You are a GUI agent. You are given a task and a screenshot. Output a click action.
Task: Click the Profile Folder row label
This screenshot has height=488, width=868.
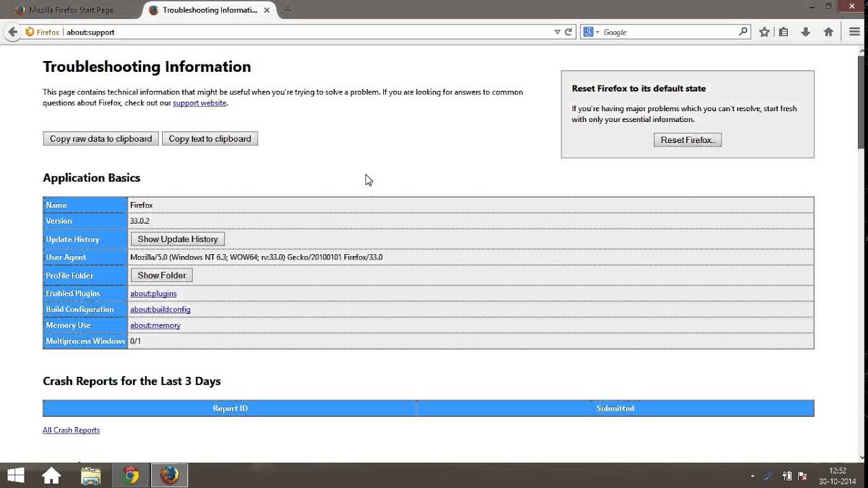[69, 275]
